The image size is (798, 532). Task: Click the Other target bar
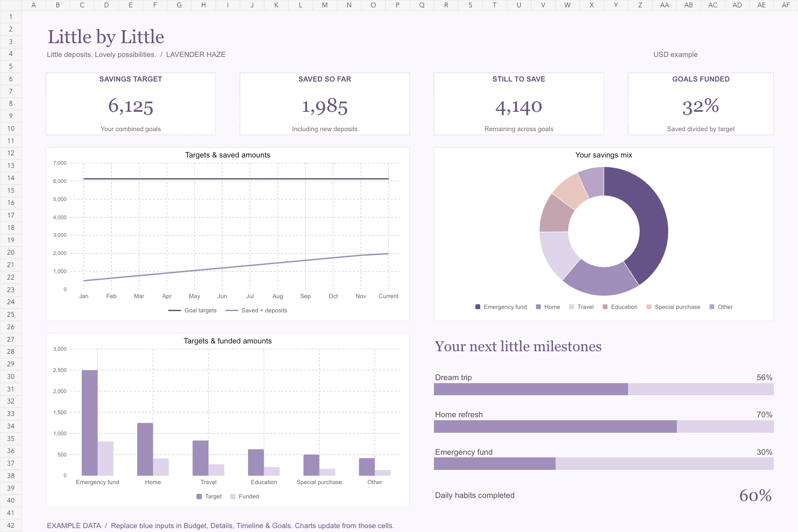click(x=367, y=467)
